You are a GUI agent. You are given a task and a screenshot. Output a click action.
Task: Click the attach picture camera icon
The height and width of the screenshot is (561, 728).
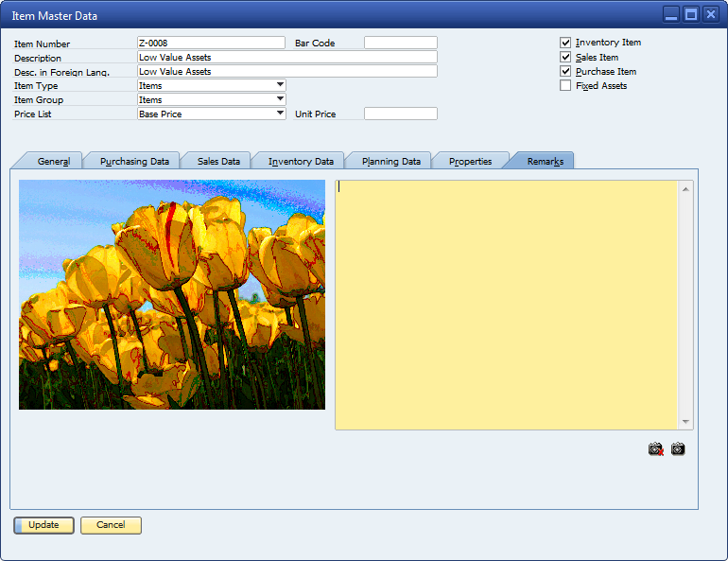(678, 449)
